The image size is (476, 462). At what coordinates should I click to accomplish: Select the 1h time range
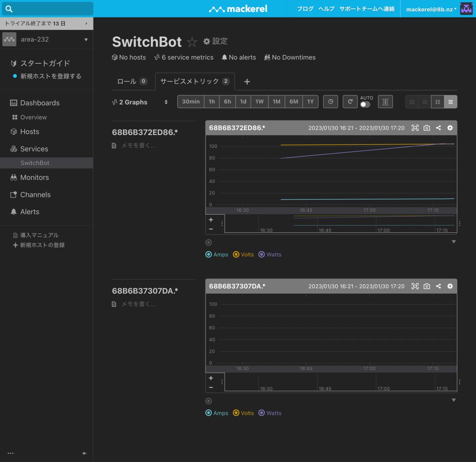click(212, 102)
